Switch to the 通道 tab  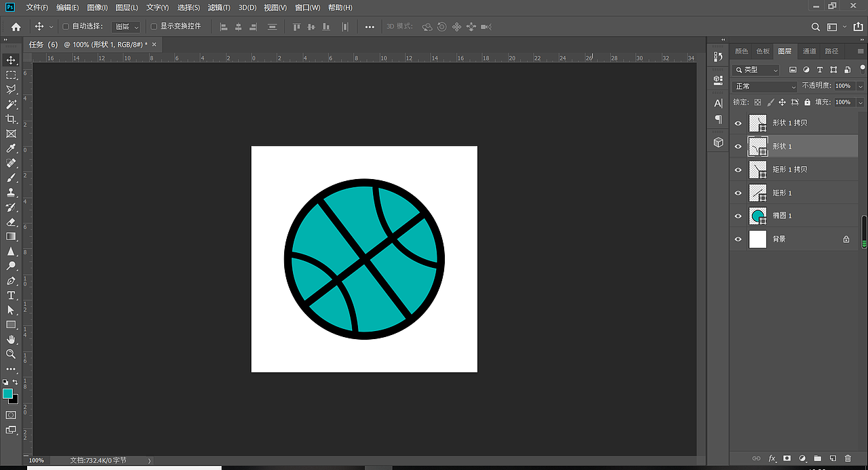tap(809, 52)
